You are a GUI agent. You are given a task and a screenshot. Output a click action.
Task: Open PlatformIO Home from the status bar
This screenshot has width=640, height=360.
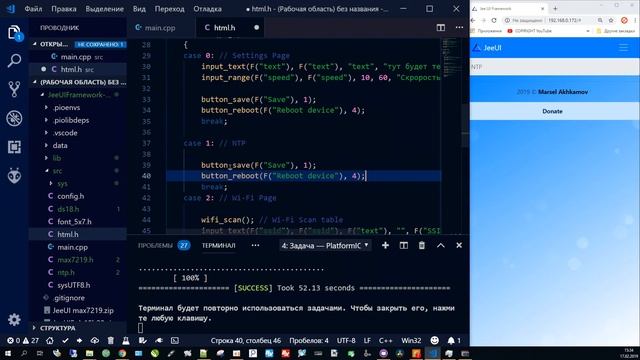(50, 340)
